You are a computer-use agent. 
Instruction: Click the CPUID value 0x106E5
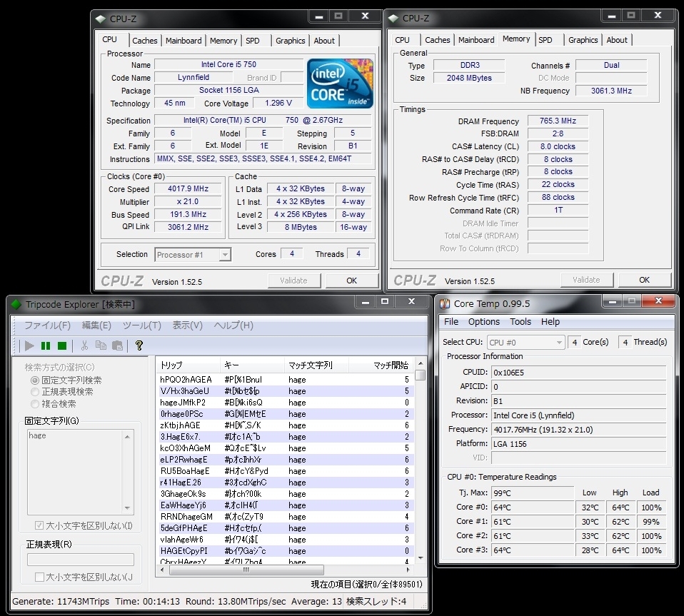click(579, 373)
